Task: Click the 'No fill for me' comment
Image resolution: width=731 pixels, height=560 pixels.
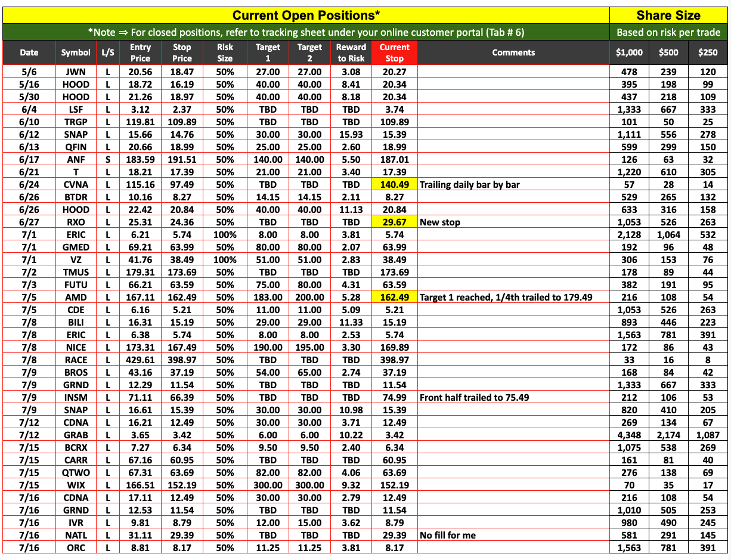Action: [448, 536]
